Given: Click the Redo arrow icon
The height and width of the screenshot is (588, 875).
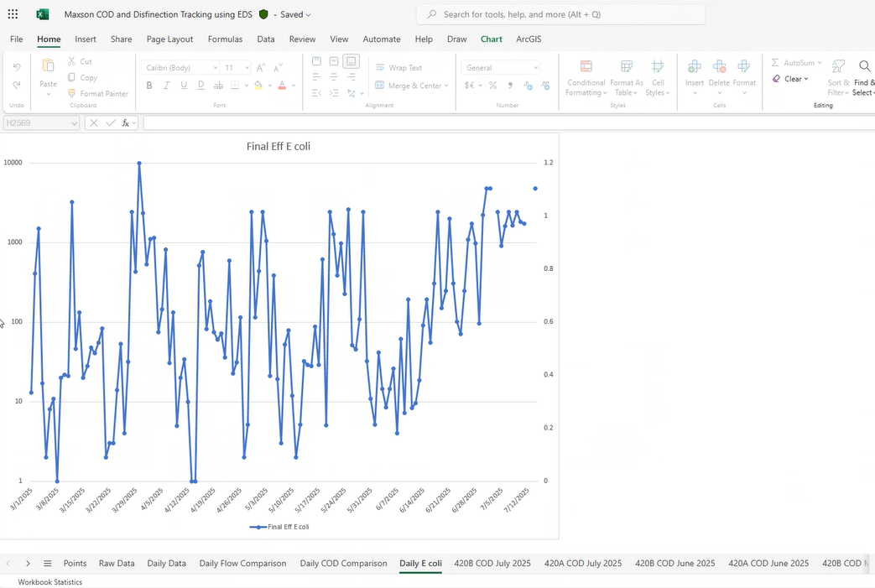Looking at the screenshot, I should coord(17,85).
